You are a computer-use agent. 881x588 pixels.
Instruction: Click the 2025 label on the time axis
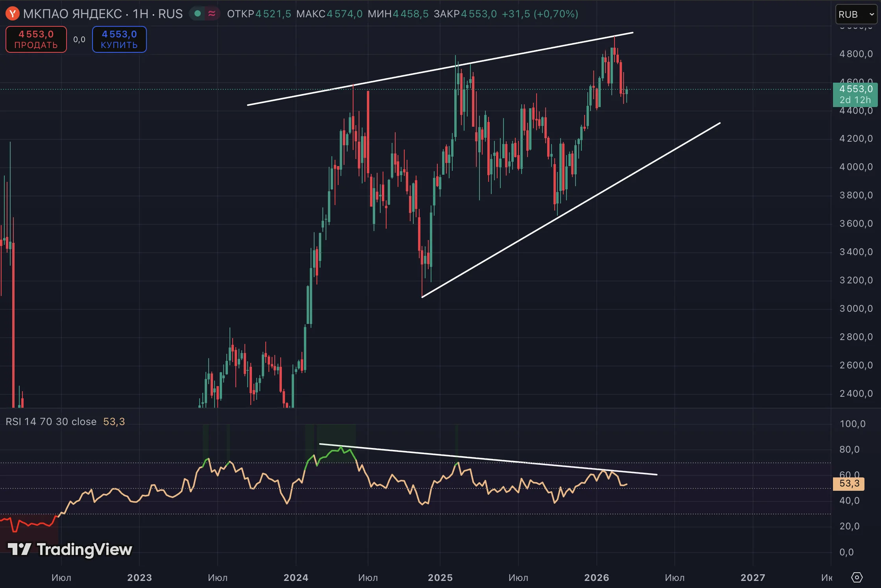click(x=440, y=577)
